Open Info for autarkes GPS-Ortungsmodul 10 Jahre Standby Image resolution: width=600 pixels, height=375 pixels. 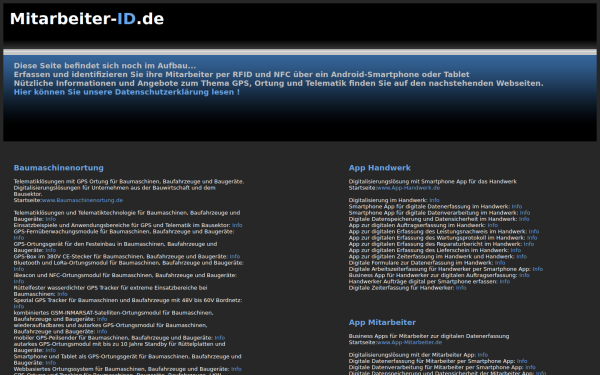tap(51, 351)
